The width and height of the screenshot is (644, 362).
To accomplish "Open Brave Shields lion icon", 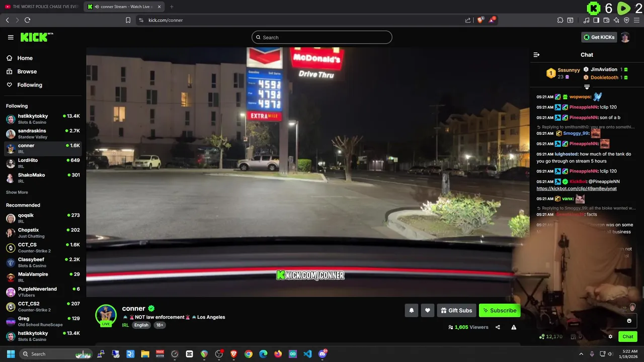I will pyautogui.click(x=480, y=20).
